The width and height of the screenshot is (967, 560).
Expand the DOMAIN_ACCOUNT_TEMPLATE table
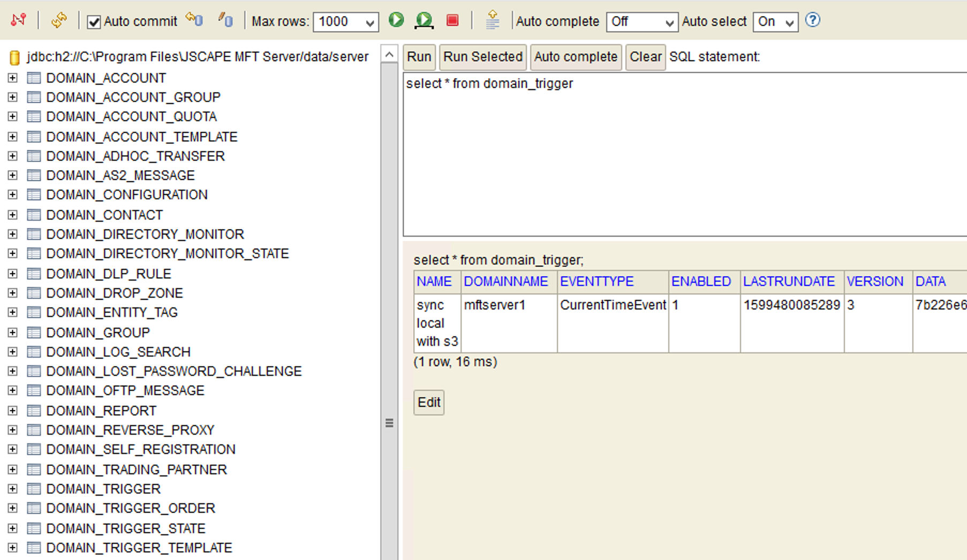(12, 137)
